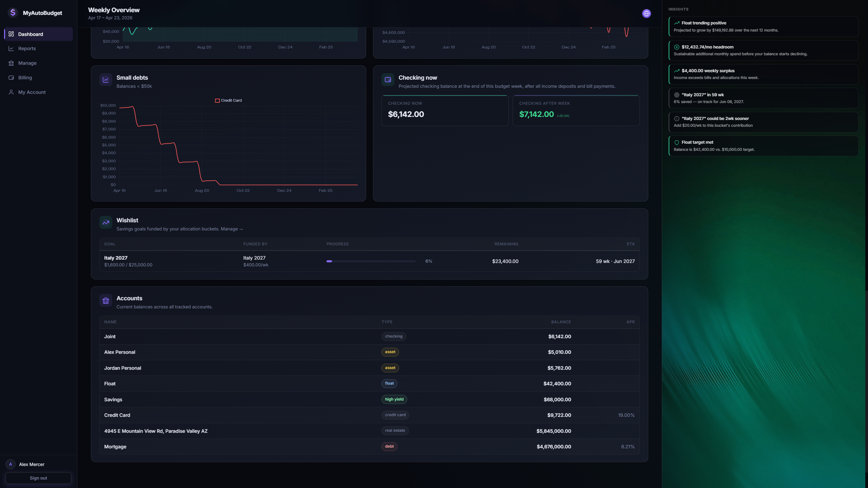Click the could be 2wk sooner info icon

pos(677,119)
